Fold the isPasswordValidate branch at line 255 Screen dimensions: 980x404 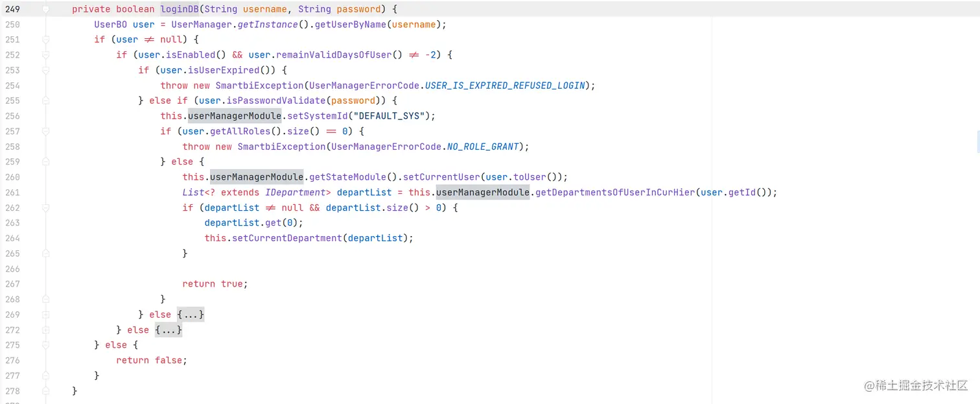coord(45,101)
